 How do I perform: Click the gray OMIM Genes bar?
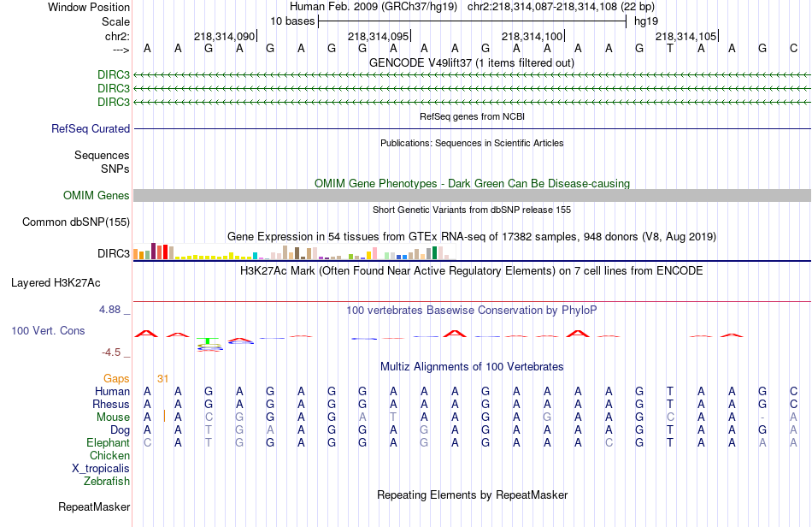(x=472, y=195)
